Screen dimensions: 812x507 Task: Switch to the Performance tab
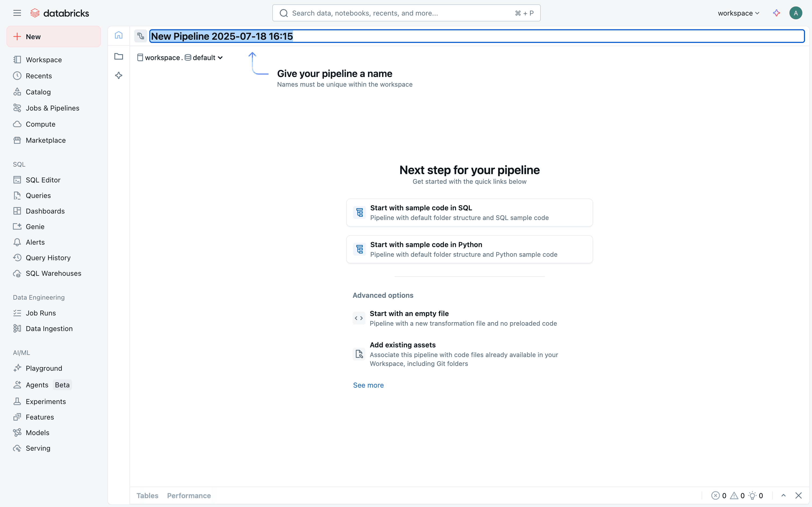[189, 496]
